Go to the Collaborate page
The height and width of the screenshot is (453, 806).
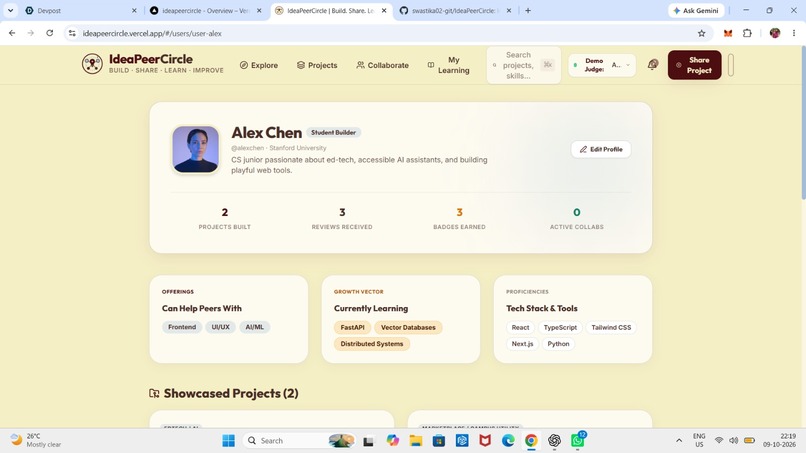(x=382, y=65)
